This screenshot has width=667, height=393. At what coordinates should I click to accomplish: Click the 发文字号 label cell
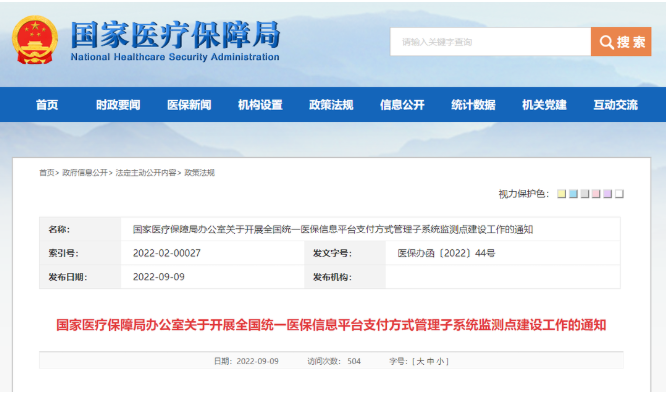click(345, 253)
